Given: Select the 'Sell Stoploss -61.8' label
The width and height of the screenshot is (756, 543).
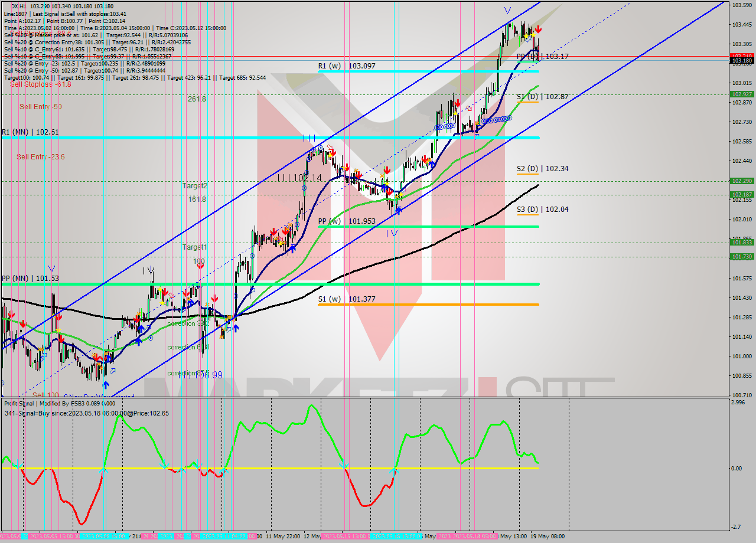Looking at the screenshot, I should click(40, 84).
